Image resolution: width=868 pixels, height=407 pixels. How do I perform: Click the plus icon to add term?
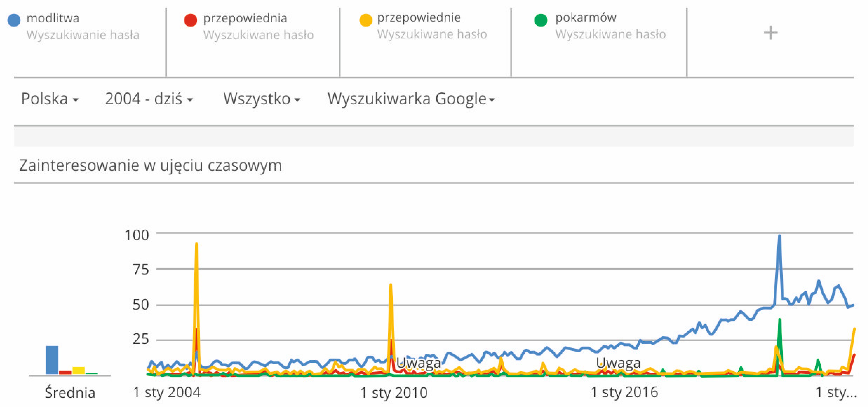pos(770,33)
